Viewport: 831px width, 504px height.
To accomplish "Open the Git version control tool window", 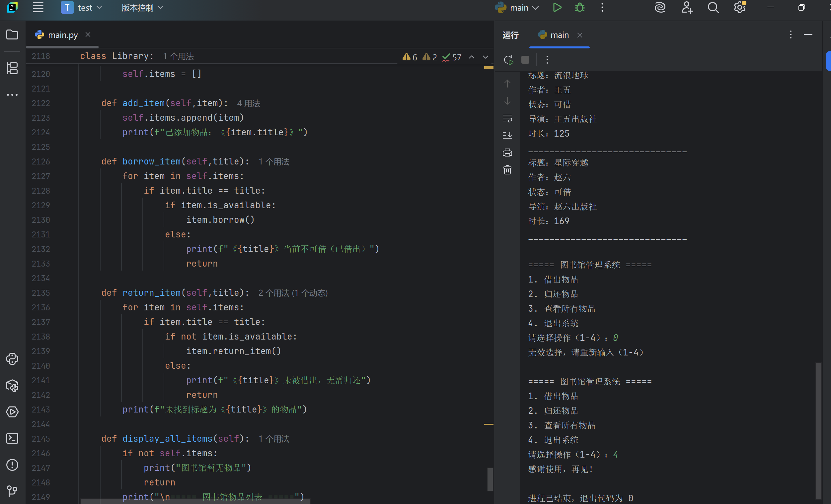I will [x=13, y=491].
